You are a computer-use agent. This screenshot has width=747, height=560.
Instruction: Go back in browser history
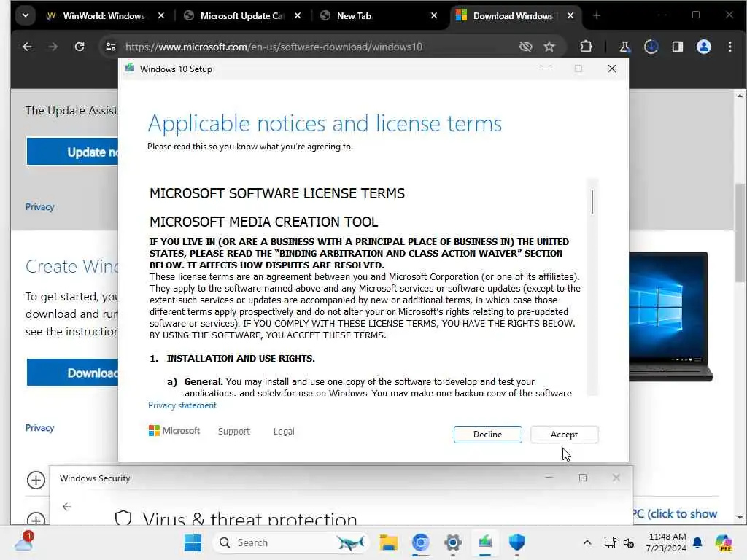(x=27, y=47)
